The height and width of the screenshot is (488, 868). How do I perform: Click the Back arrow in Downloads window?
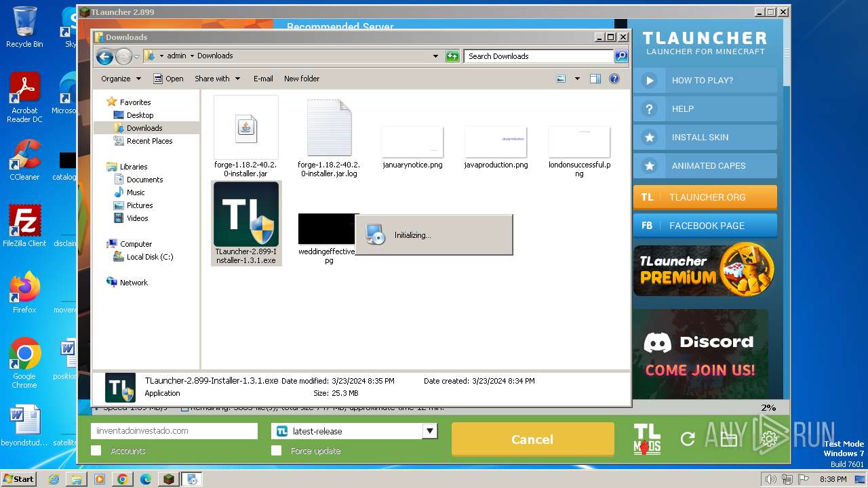point(104,56)
